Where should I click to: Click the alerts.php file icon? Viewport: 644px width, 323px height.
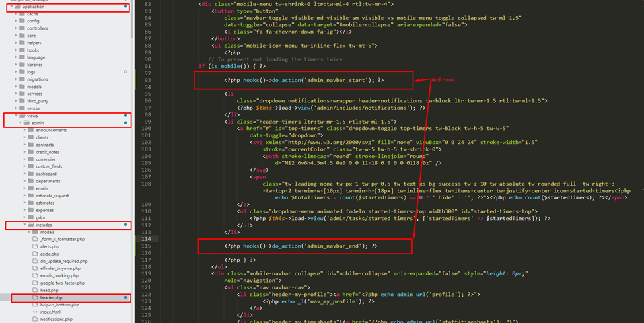(x=35, y=247)
